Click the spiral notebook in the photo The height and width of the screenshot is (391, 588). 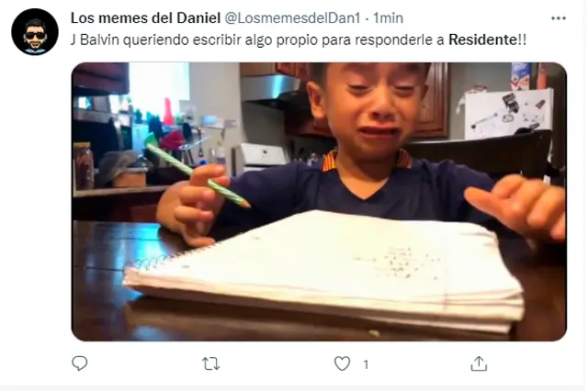324,271
